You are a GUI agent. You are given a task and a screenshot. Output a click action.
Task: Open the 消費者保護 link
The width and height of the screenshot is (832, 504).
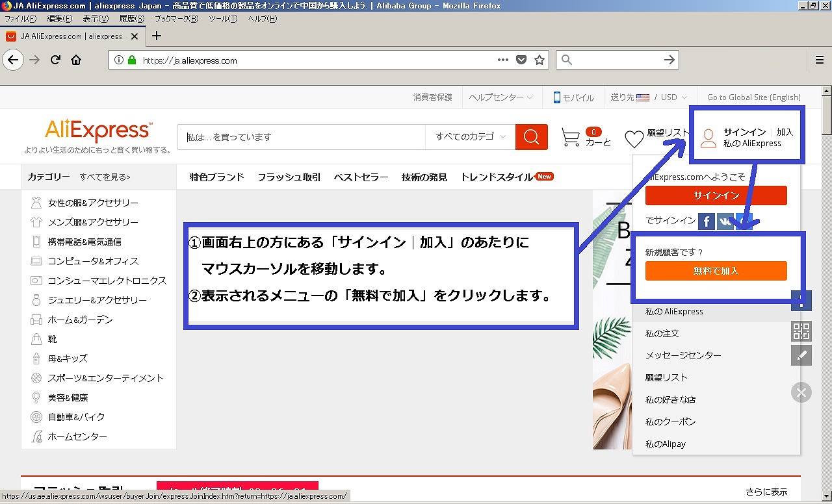[x=432, y=97]
